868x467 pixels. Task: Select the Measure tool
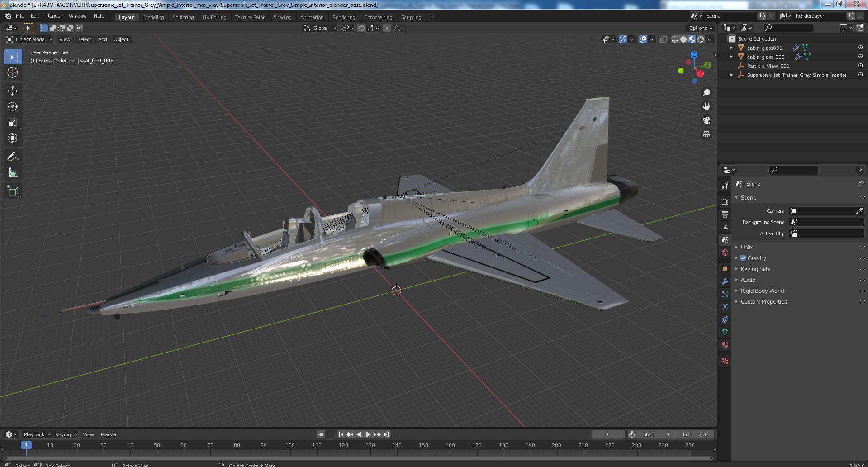tap(13, 173)
